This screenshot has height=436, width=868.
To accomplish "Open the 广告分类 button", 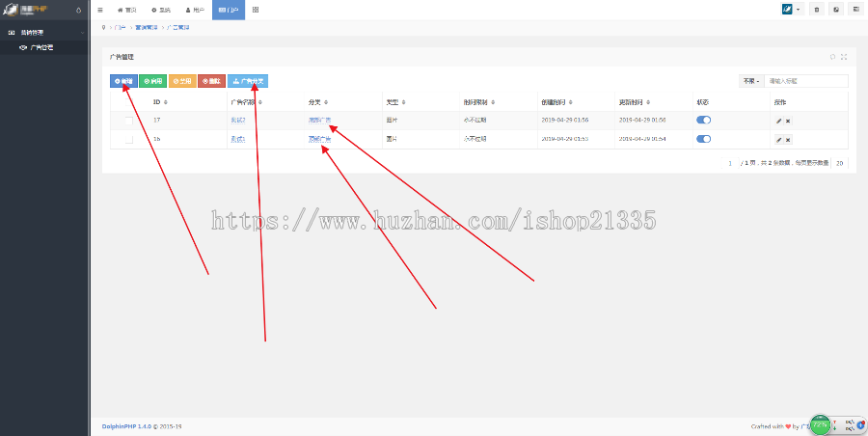I will coord(248,81).
